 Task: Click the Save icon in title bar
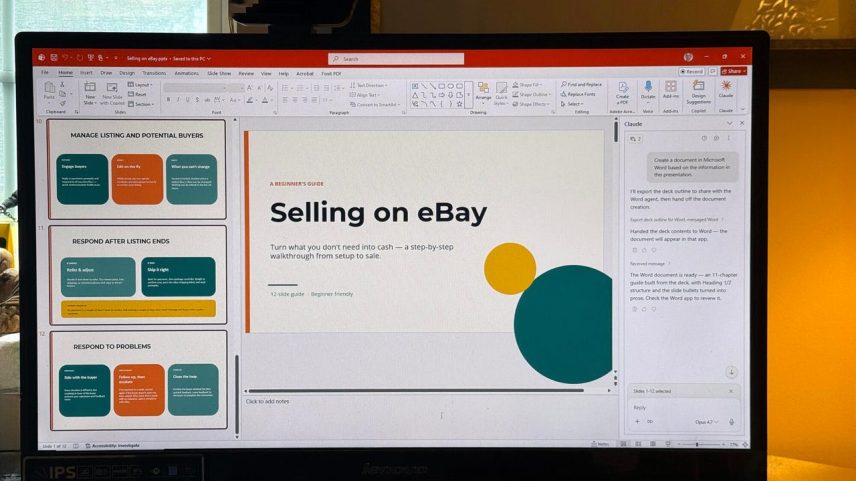54,57
